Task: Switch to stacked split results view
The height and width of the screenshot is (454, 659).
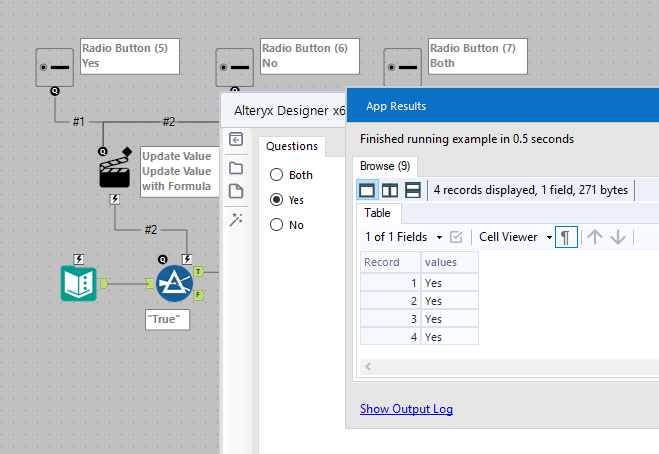Action: pos(413,190)
